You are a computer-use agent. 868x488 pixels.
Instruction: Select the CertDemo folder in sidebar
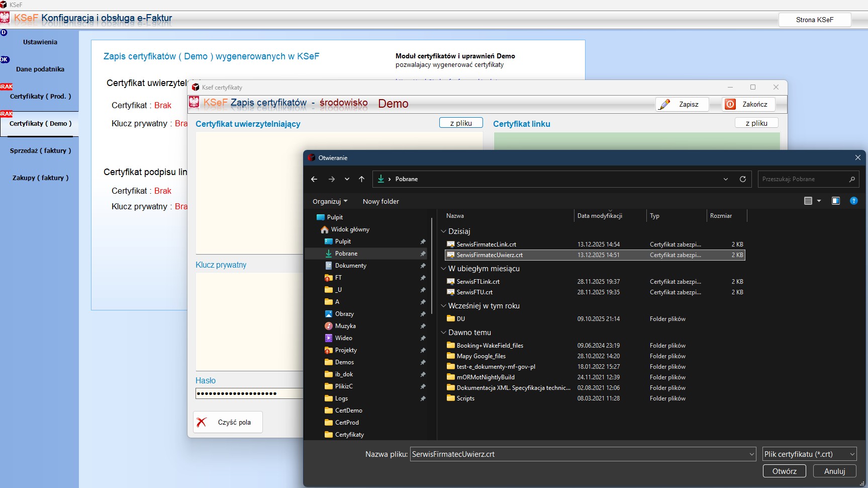click(348, 411)
